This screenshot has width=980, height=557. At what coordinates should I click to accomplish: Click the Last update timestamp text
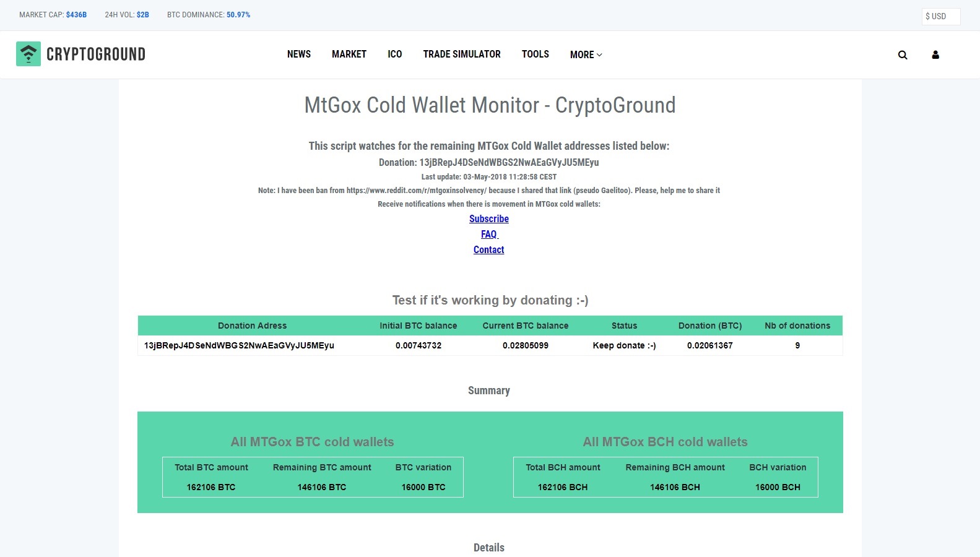[x=489, y=176]
